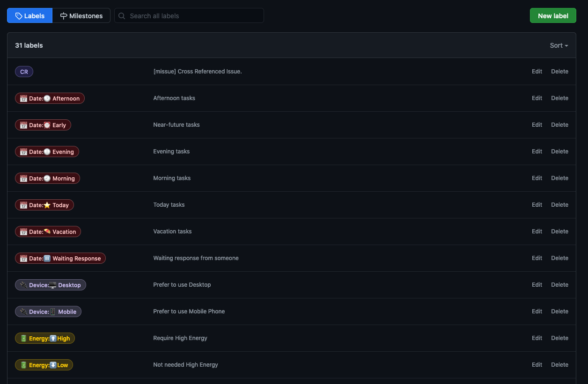
Task: Edit the Vacation tasks label
Action: click(537, 232)
